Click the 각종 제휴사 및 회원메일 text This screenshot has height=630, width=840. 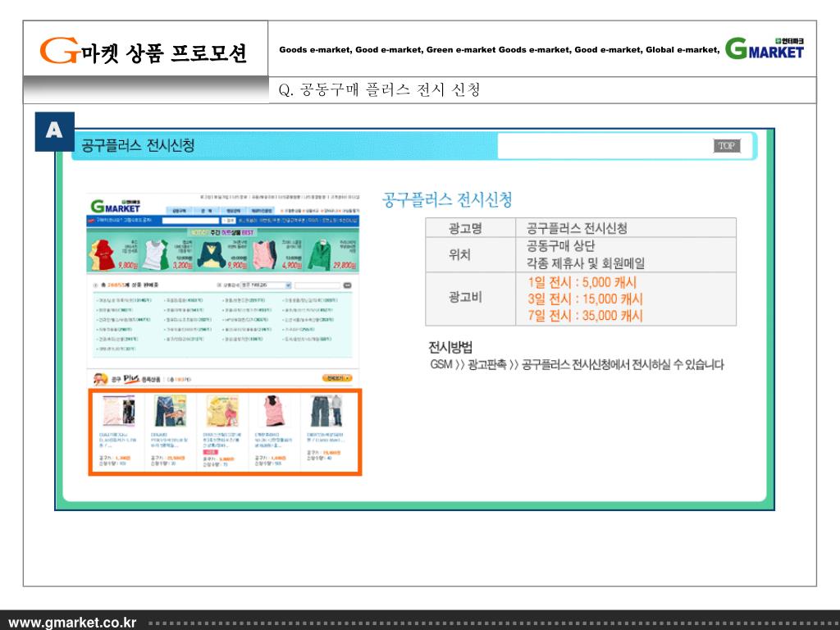[x=586, y=263]
